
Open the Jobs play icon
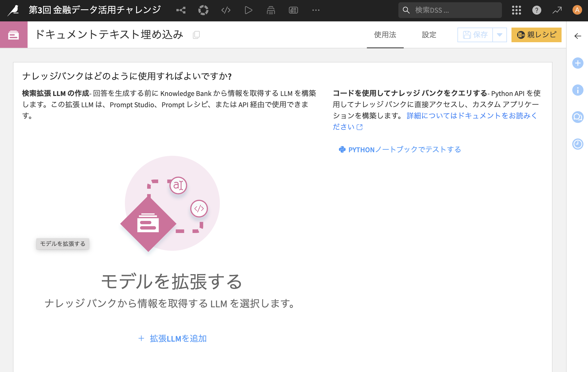tap(248, 10)
